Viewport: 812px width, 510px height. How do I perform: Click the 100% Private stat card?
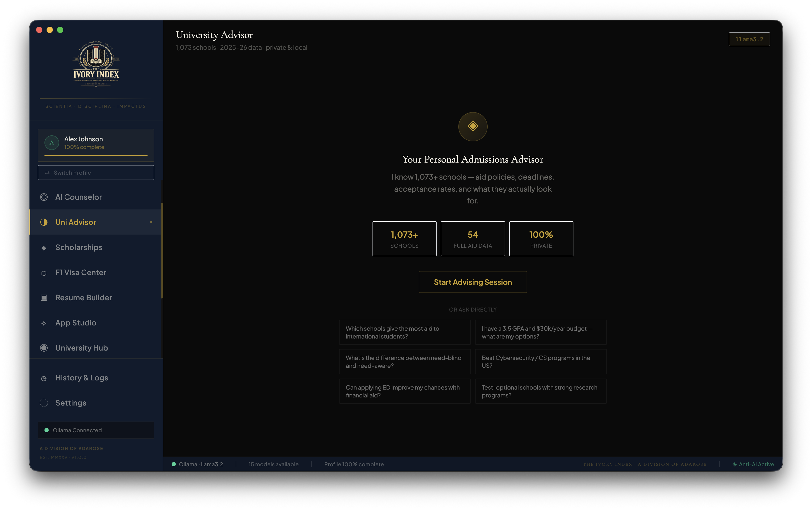pos(541,239)
